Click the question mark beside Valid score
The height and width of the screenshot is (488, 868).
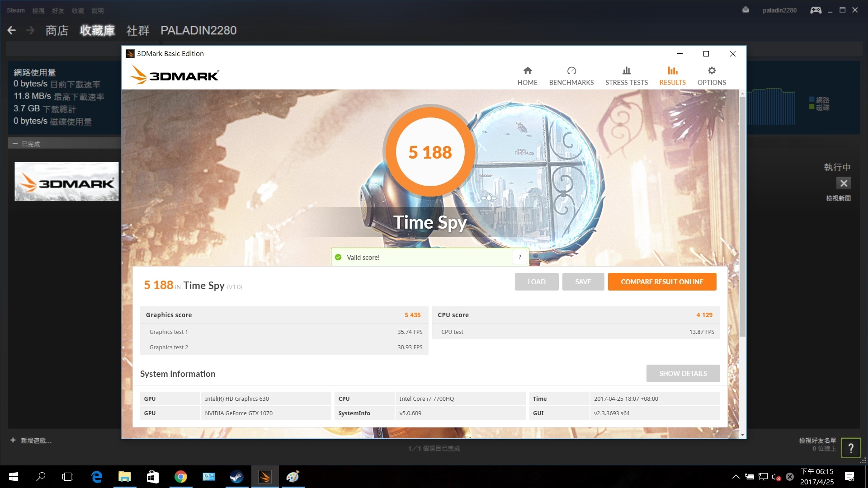(x=520, y=257)
